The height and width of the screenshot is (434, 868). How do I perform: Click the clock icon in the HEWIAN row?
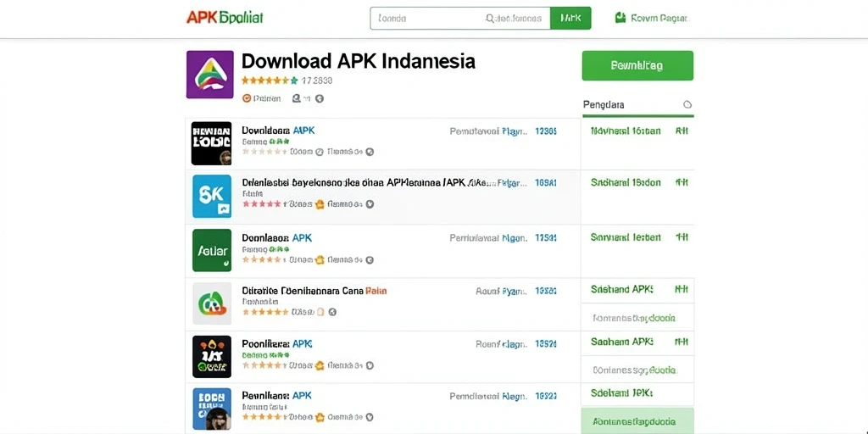point(319,152)
